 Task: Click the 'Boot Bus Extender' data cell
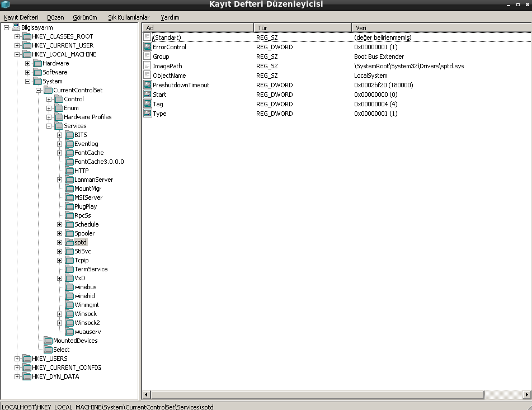point(379,56)
